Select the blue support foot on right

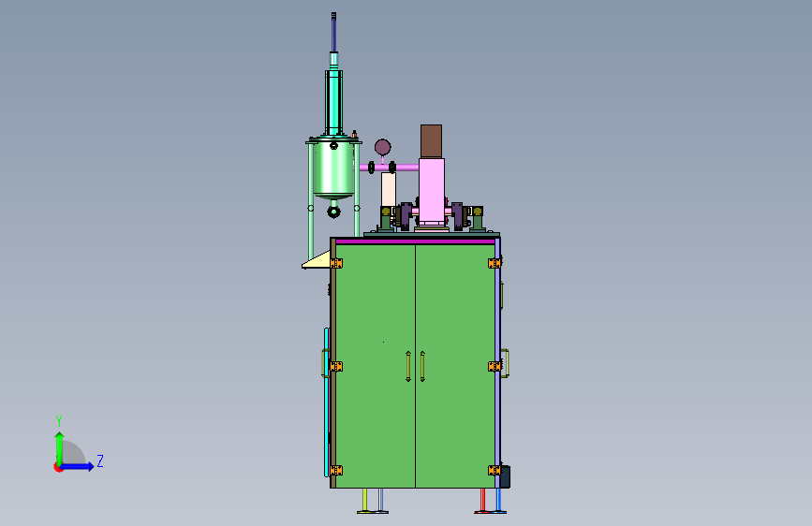coord(498,501)
